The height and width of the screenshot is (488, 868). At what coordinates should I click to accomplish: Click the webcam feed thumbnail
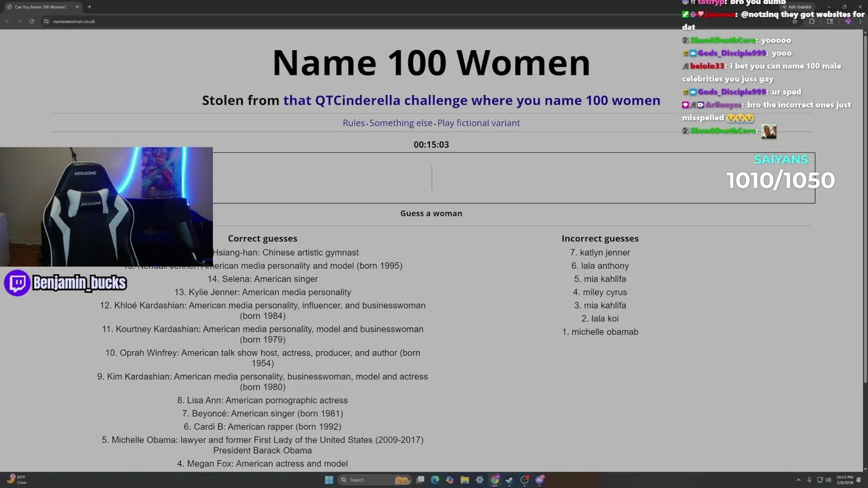tap(106, 207)
